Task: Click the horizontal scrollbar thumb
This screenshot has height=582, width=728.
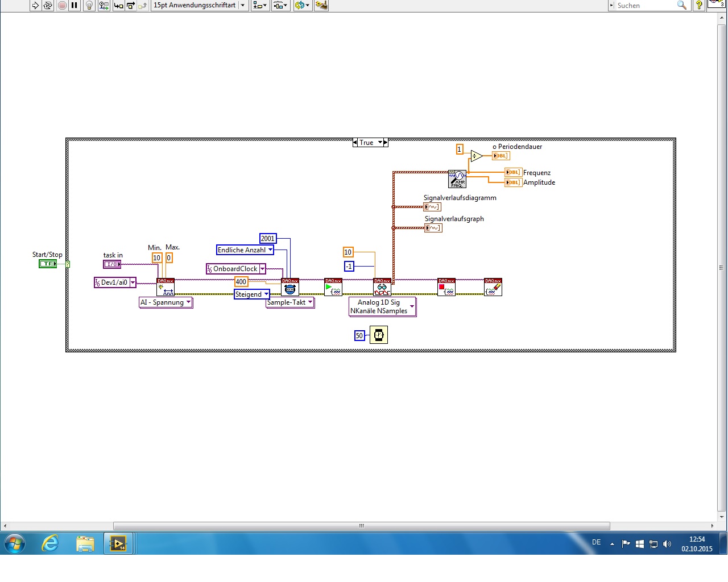Action: click(x=361, y=526)
